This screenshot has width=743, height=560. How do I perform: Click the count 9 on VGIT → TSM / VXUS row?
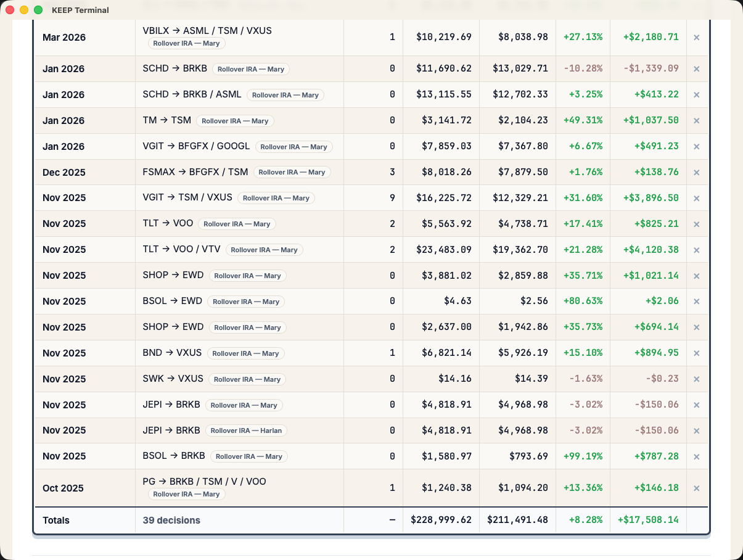point(392,198)
